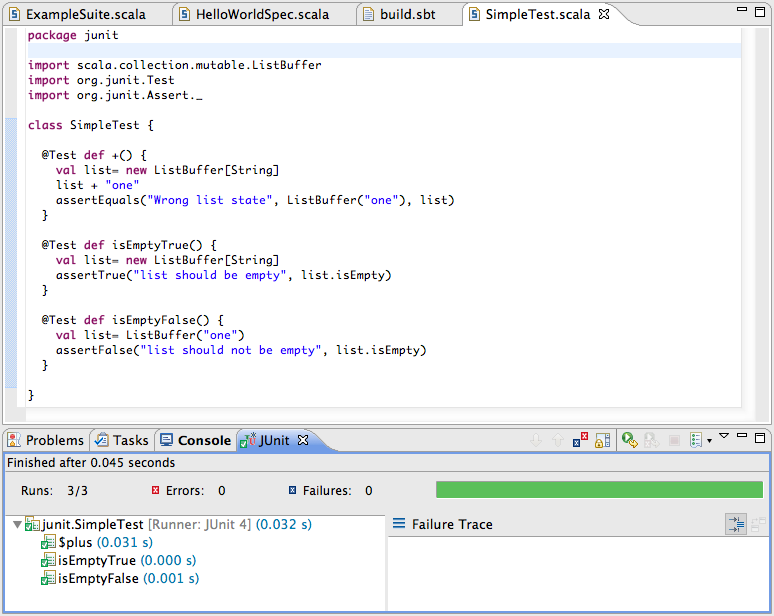Open the JUnit view menu triangle

pyautogui.click(x=725, y=436)
